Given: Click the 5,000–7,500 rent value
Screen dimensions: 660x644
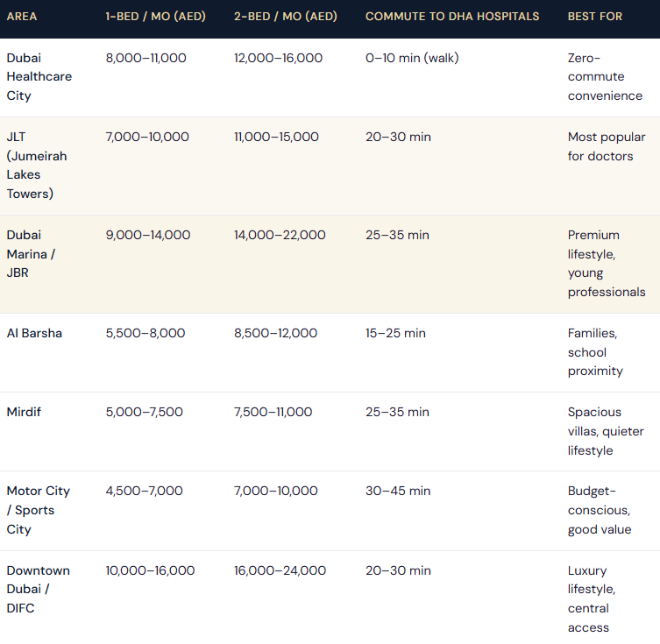Looking at the screenshot, I should 145,412.
